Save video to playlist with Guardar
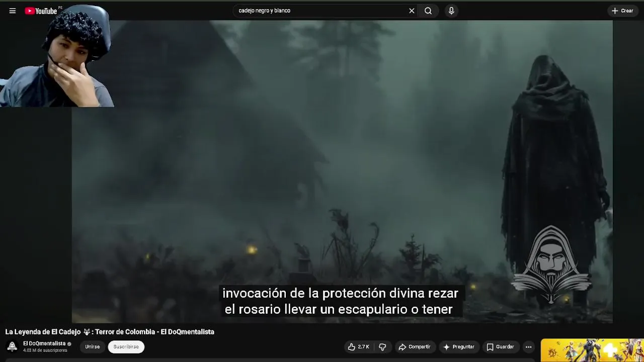 click(500, 347)
